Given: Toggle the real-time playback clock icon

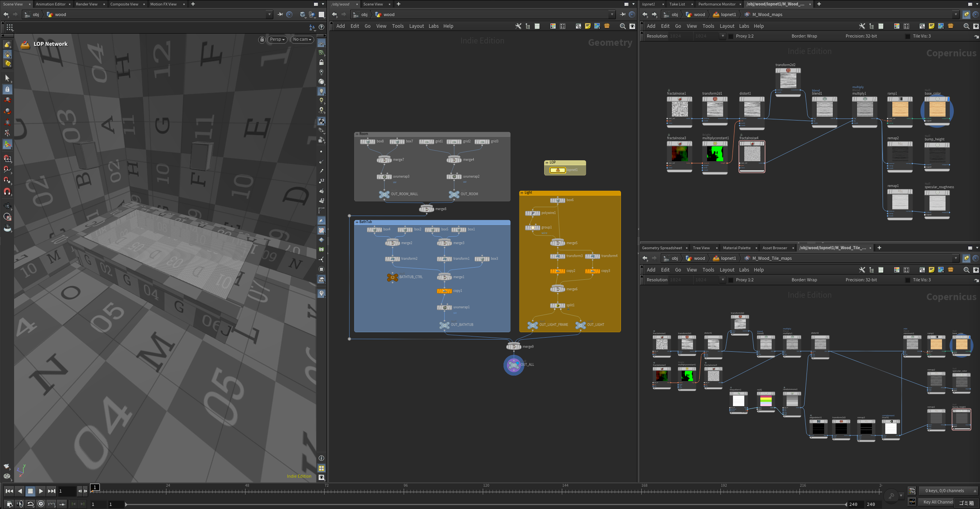Looking at the screenshot, I should pyautogui.click(x=41, y=504).
